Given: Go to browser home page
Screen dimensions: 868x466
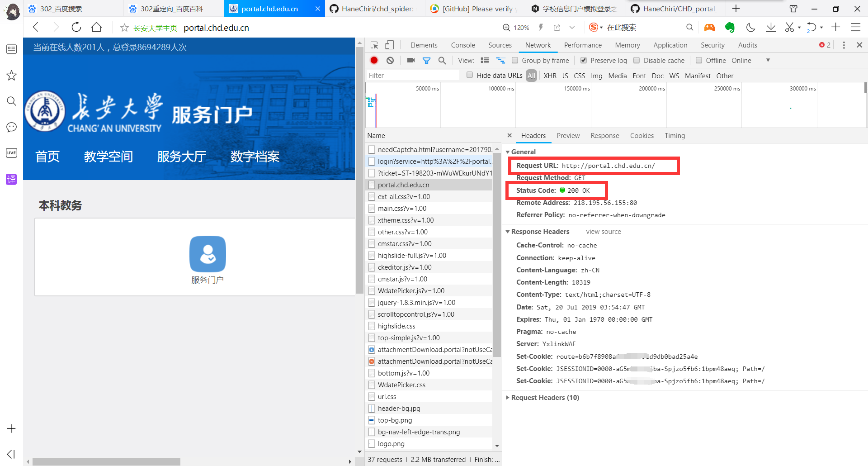Looking at the screenshot, I should tap(96, 28).
